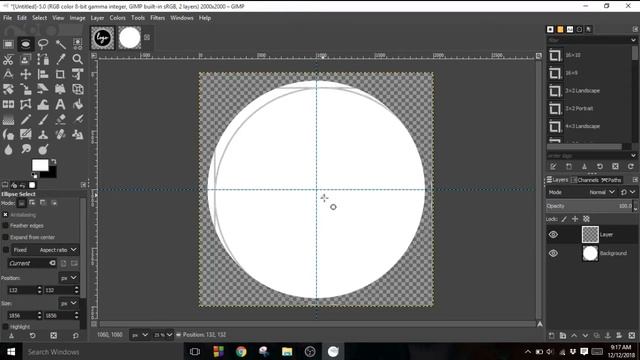Open the filter field dropdown in presets panel

point(633,40)
